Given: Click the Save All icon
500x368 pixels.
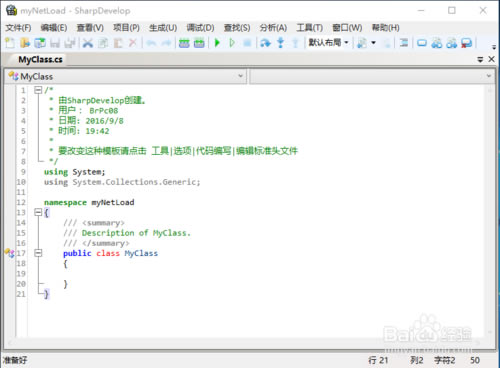Looking at the screenshot, I should point(70,43).
